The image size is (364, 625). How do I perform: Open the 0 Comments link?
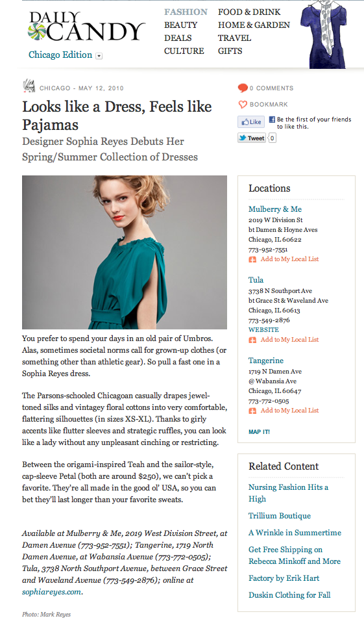coord(271,88)
